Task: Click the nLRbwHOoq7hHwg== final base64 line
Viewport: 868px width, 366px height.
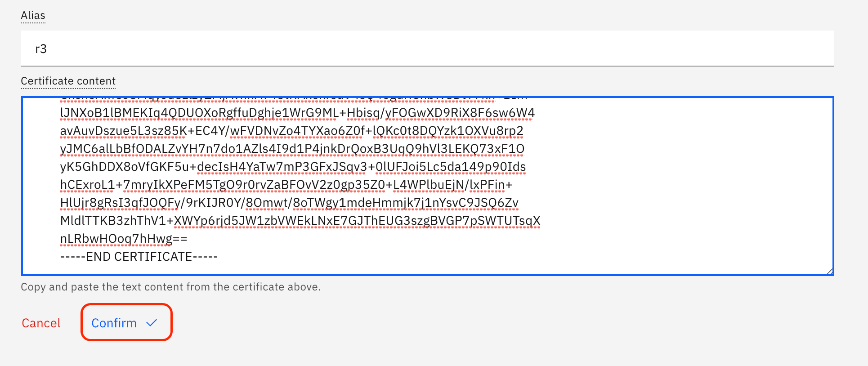Action: 124,239
